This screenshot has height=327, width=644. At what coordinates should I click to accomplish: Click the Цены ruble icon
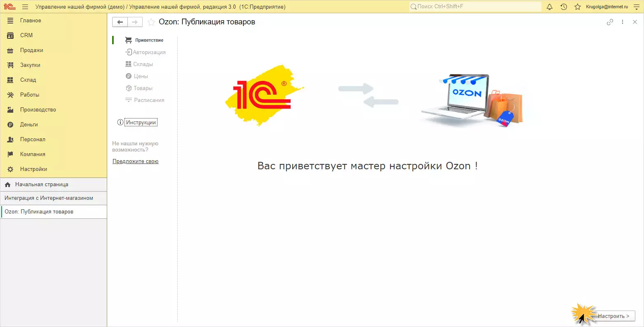[129, 76]
